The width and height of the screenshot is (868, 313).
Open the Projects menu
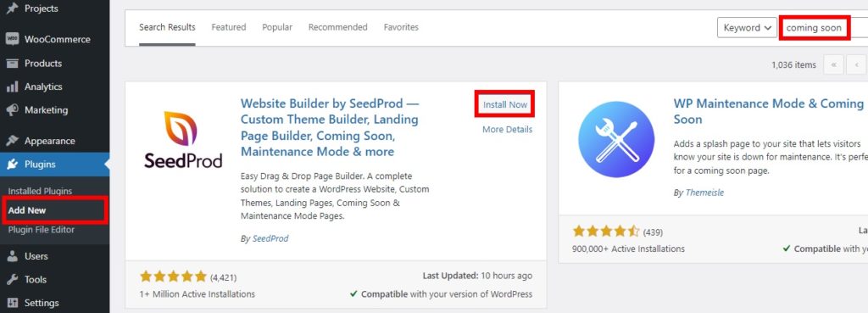point(41,8)
